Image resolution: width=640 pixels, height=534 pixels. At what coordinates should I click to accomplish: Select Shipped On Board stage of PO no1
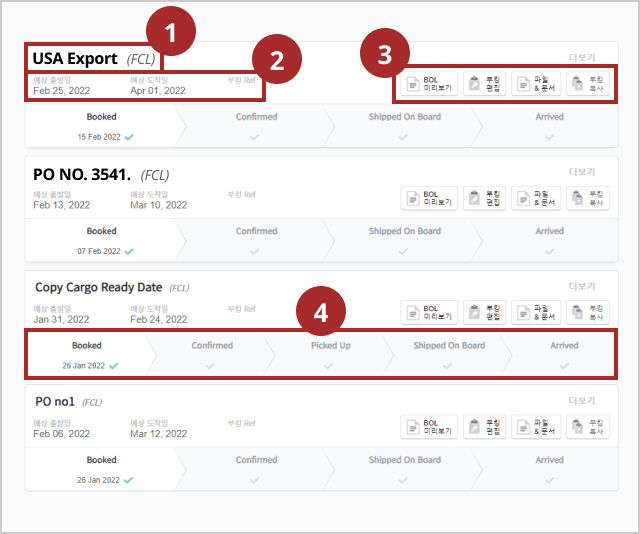pyautogui.click(x=404, y=469)
